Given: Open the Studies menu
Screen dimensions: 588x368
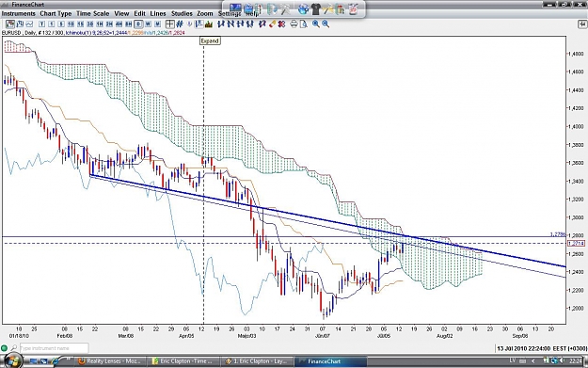Looking at the screenshot, I should (182, 13).
